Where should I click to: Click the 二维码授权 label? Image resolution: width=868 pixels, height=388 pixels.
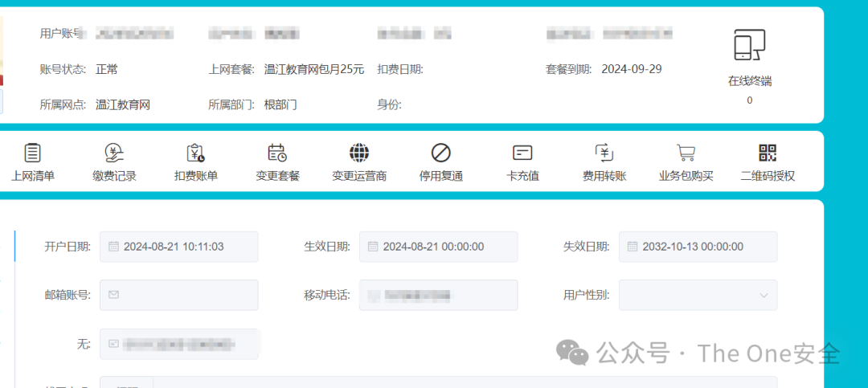click(x=768, y=177)
